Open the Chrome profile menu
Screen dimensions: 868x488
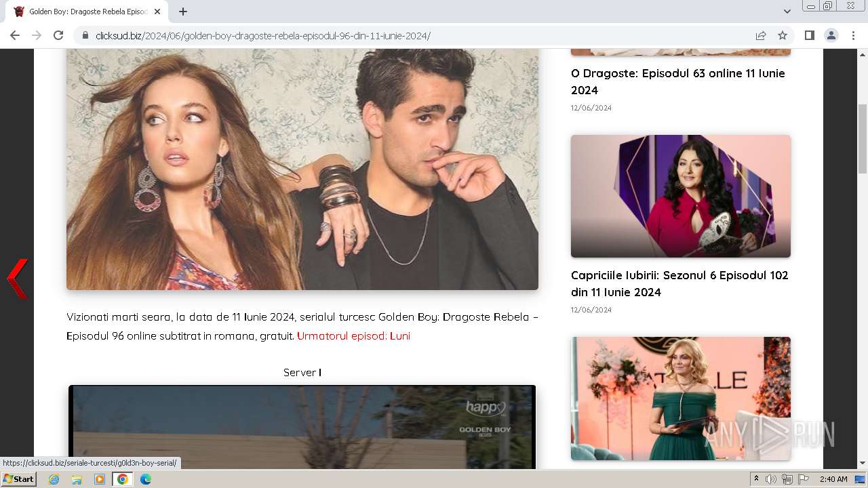point(831,35)
